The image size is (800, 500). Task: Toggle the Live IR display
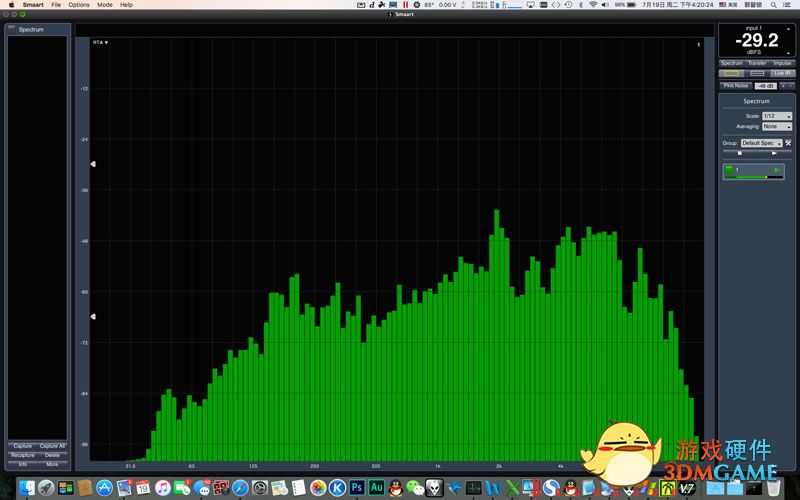coord(782,73)
